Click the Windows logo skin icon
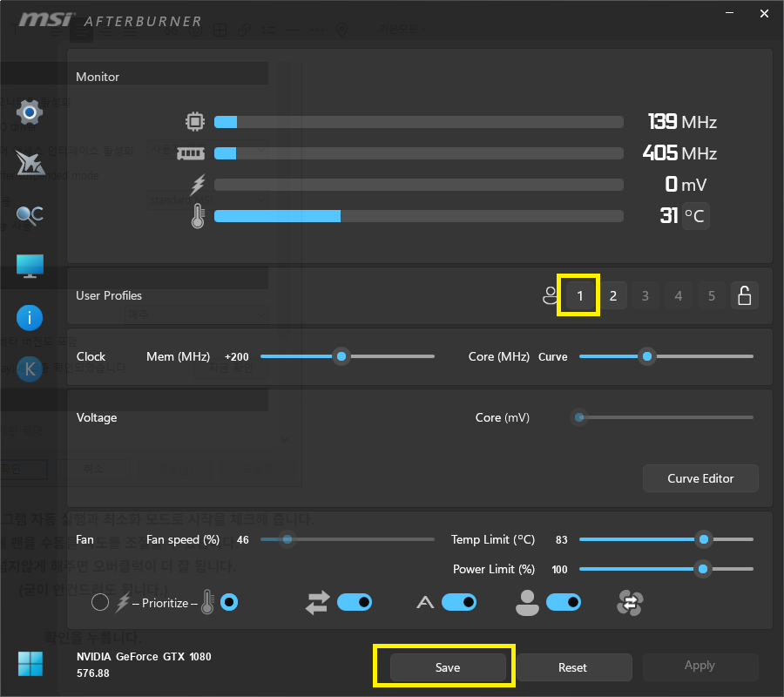Viewport: 784px width, 697px height. point(30,664)
